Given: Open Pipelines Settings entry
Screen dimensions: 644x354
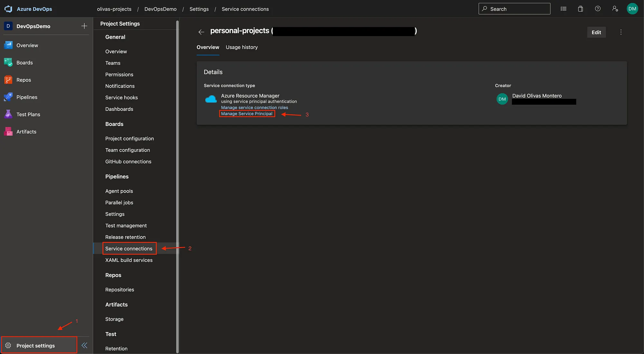Looking at the screenshot, I should [x=115, y=214].
